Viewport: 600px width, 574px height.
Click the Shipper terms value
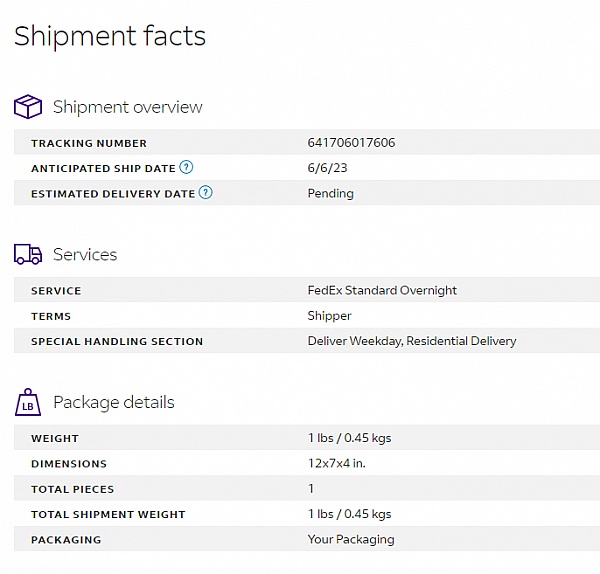click(x=329, y=316)
